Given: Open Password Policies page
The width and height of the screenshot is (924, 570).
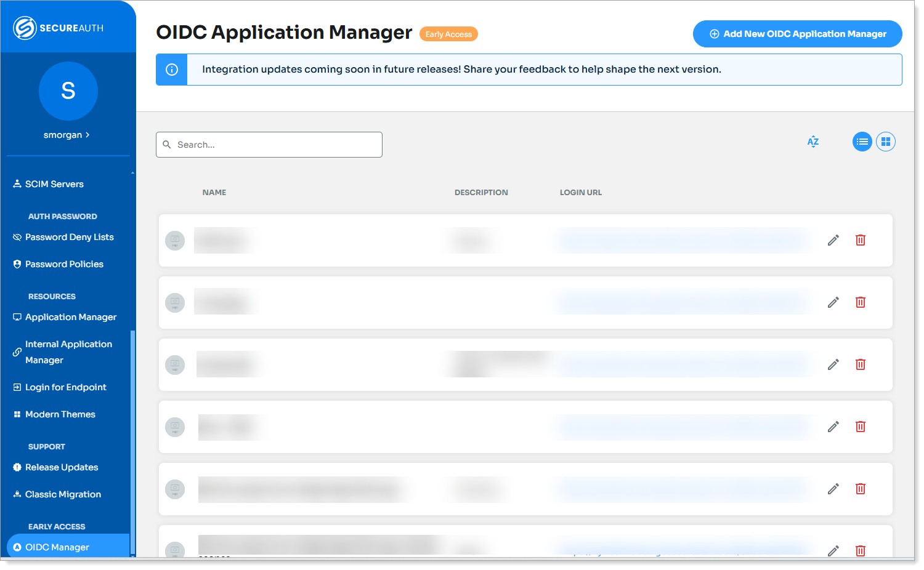Looking at the screenshot, I should click(x=64, y=264).
